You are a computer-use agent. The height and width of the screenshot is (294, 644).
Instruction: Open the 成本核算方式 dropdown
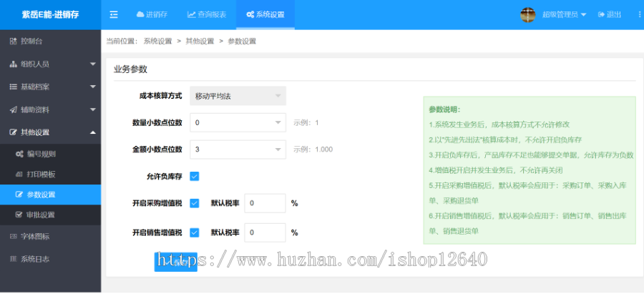238,96
